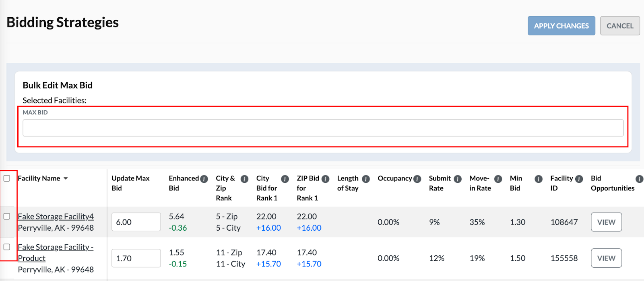Screen dimensions: 644x281
Task: Click the Min Bid value 1.30
Action: coord(518,222)
